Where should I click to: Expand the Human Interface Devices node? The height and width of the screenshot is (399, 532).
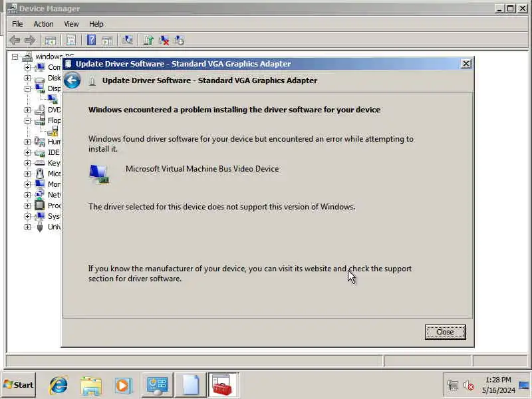click(x=27, y=142)
